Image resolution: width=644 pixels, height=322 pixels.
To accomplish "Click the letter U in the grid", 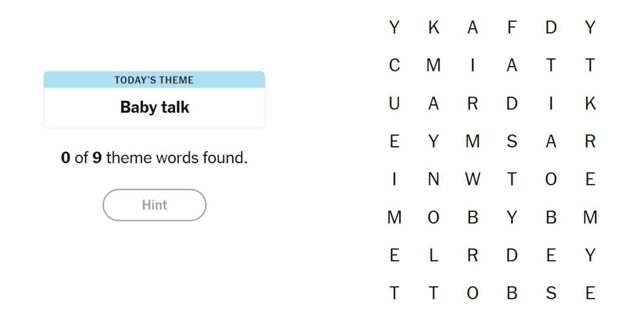I will [394, 103].
